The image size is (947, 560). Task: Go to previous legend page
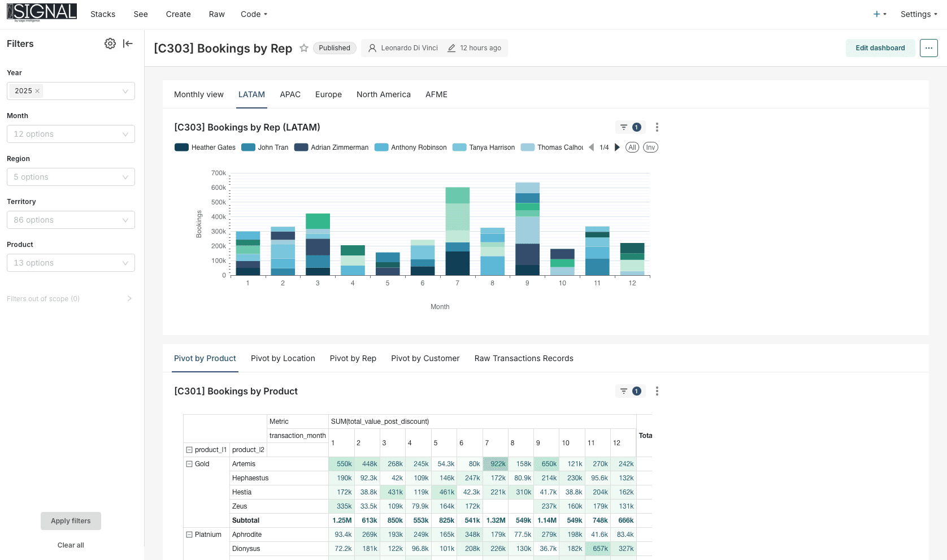tap(592, 147)
